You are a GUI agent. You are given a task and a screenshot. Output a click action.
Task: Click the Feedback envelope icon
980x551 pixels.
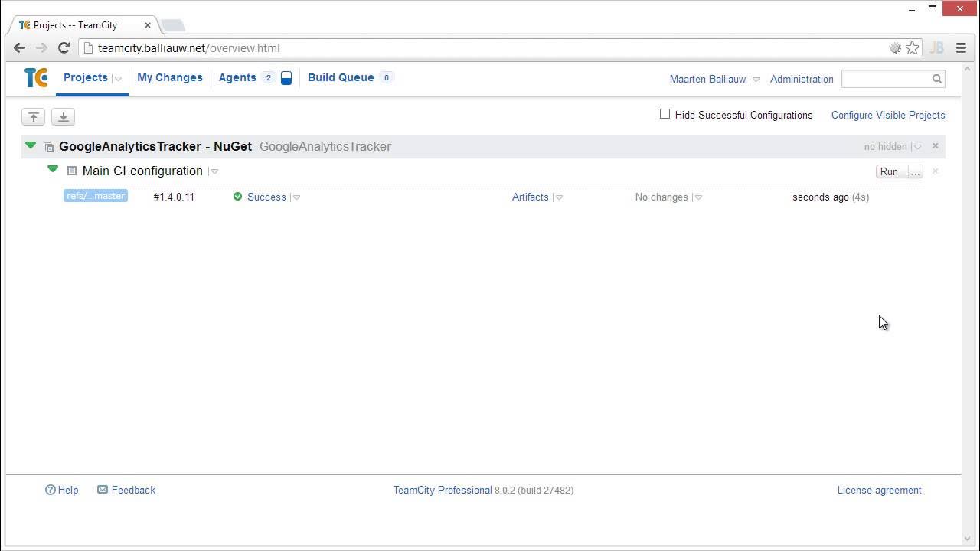coord(103,490)
